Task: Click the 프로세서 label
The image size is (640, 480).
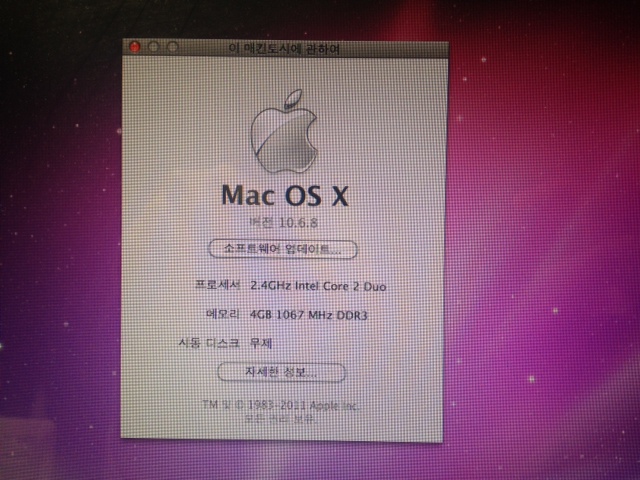Action: (x=220, y=286)
